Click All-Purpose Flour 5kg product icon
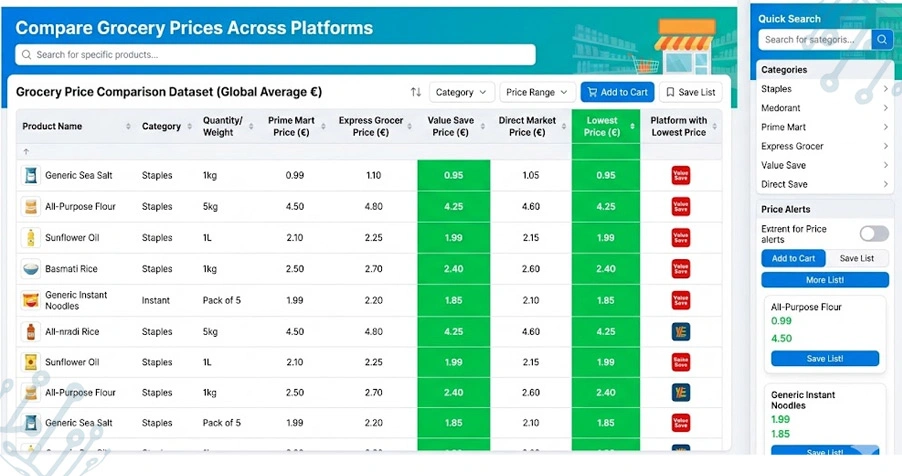Image resolution: width=902 pixels, height=476 pixels. [31, 206]
